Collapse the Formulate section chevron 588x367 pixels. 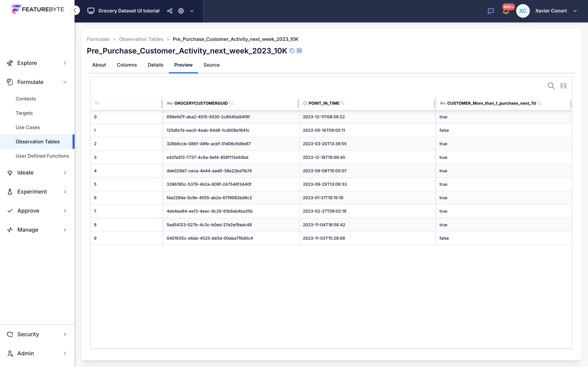click(x=65, y=82)
